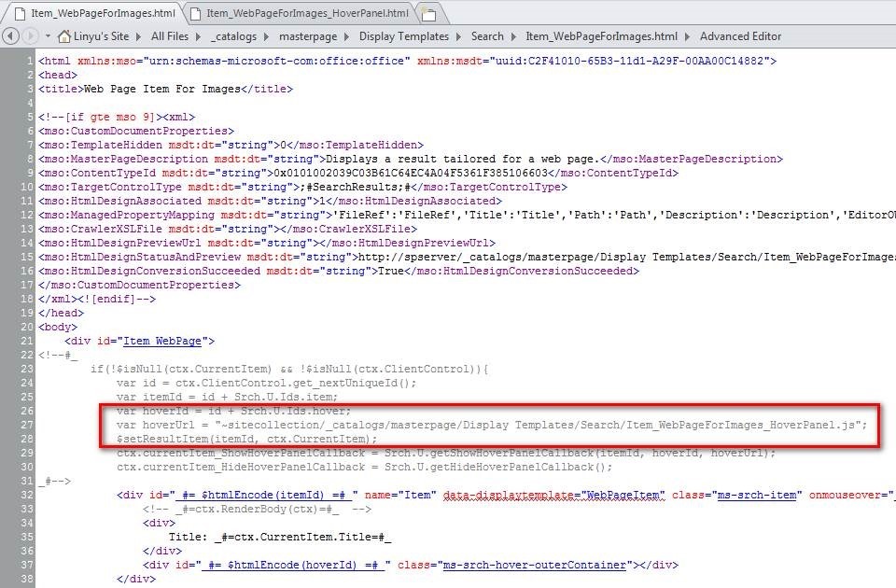Click 'var hoverId = id + Srch.U.Ids.hover;' line
Image resolution: width=896 pixels, height=588 pixels.
233,411
